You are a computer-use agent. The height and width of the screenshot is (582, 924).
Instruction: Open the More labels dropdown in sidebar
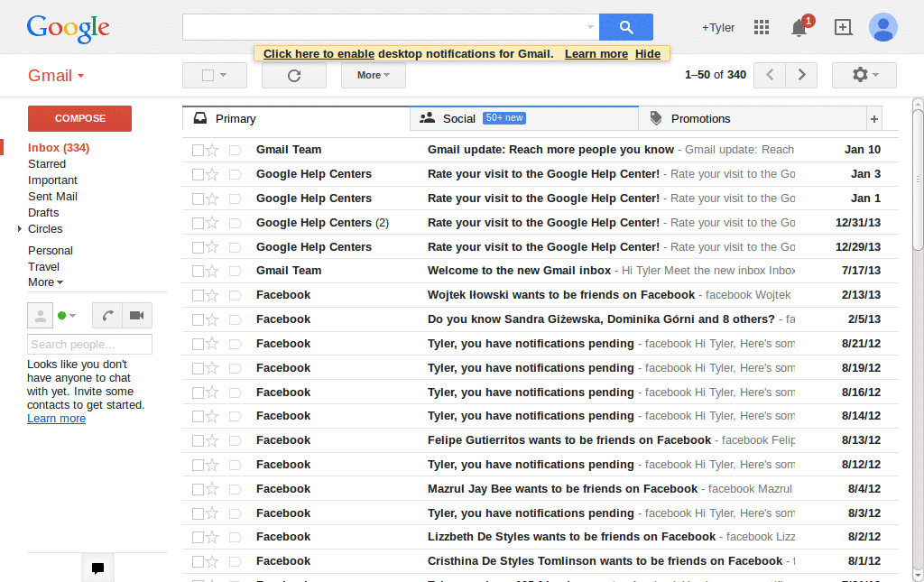coord(44,282)
